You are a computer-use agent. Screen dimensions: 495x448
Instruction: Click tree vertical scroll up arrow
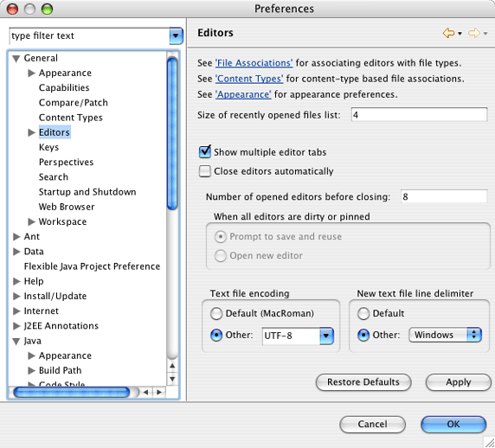(x=172, y=366)
